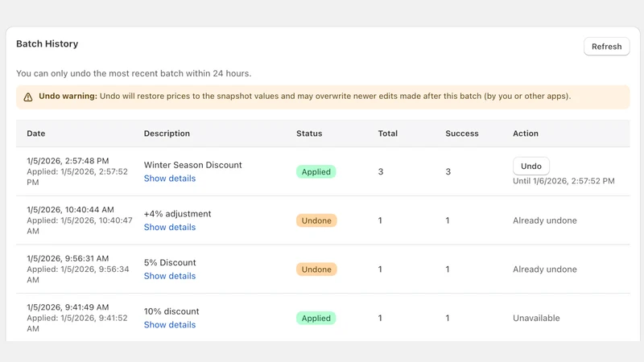Click date '1/5/2026, 9:56:31 AM'
The width and height of the screenshot is (644, 362).
[68, 258]
